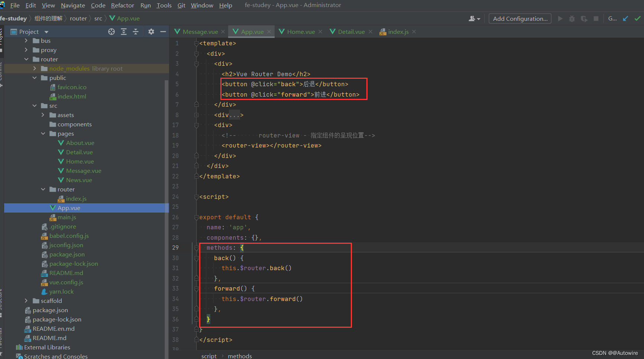The image size is (644, 359).
Task: Click the Add Configuration... button
Action: pyautogui.click(x=520, y=19)
